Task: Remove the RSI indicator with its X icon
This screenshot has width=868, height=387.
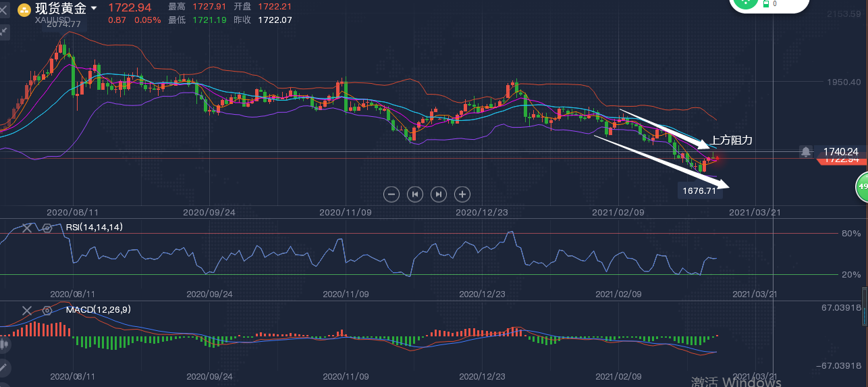Action: [x=26, y=228]
